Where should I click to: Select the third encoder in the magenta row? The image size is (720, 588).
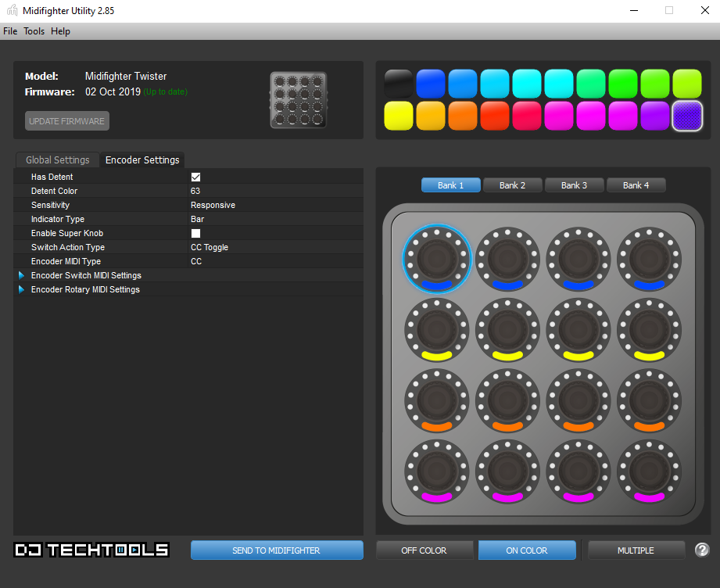click(579, 471)
